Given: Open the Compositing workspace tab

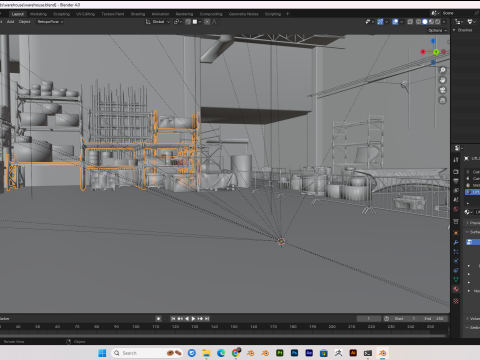Looking at the screenshot, I should click(x=211, y=14).
